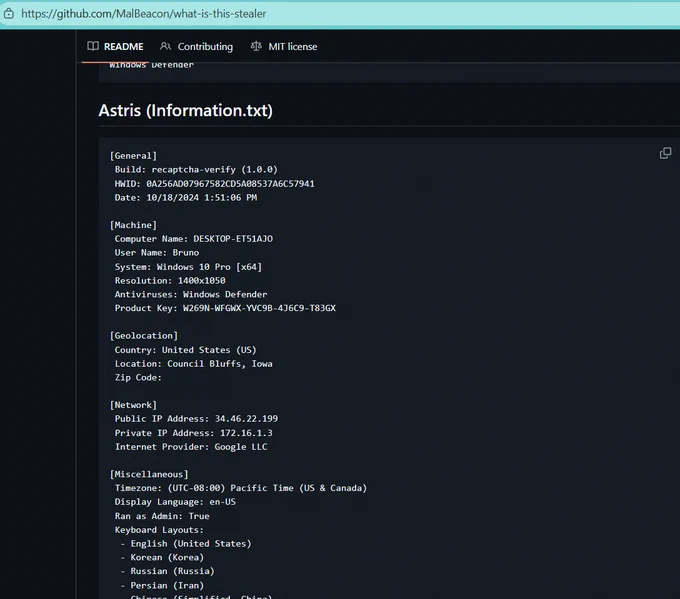Click the Public IP Address 34.46.22.199 line
Image resolution: width=680 pixels, height=599 pixels.
pos(196,419)
